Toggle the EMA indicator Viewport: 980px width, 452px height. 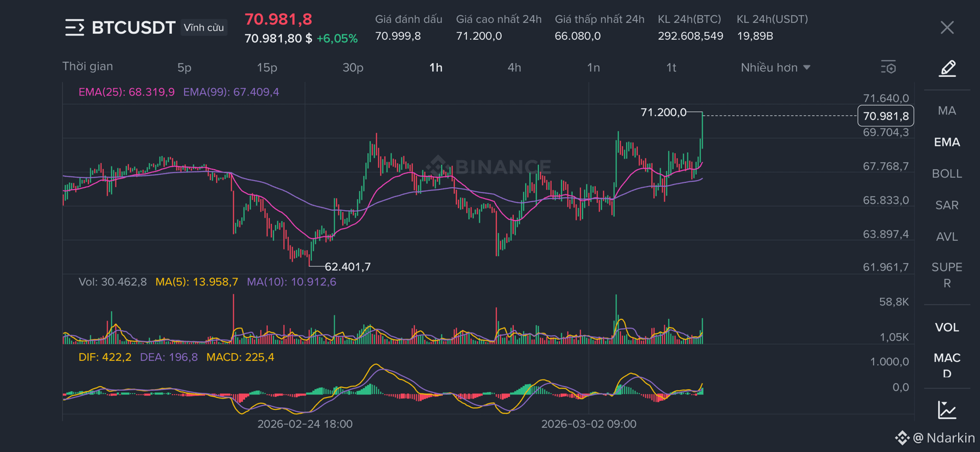[947, 142]
